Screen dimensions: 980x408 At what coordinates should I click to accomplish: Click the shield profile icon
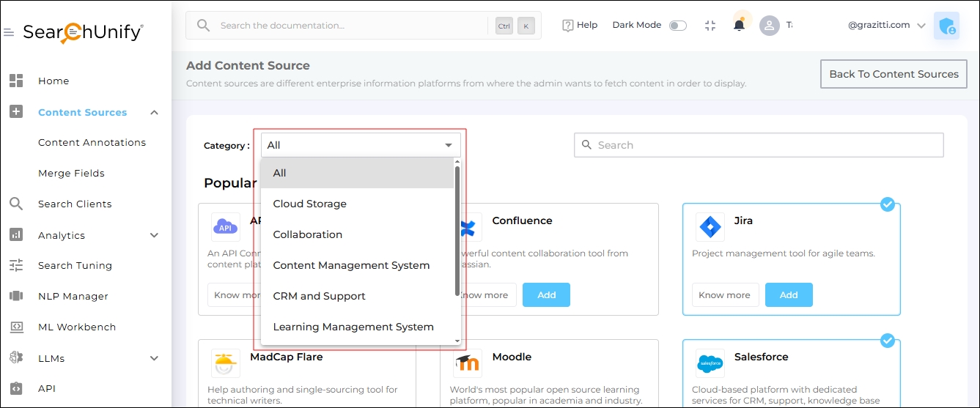pyautogui.click(x=946, y=26)
